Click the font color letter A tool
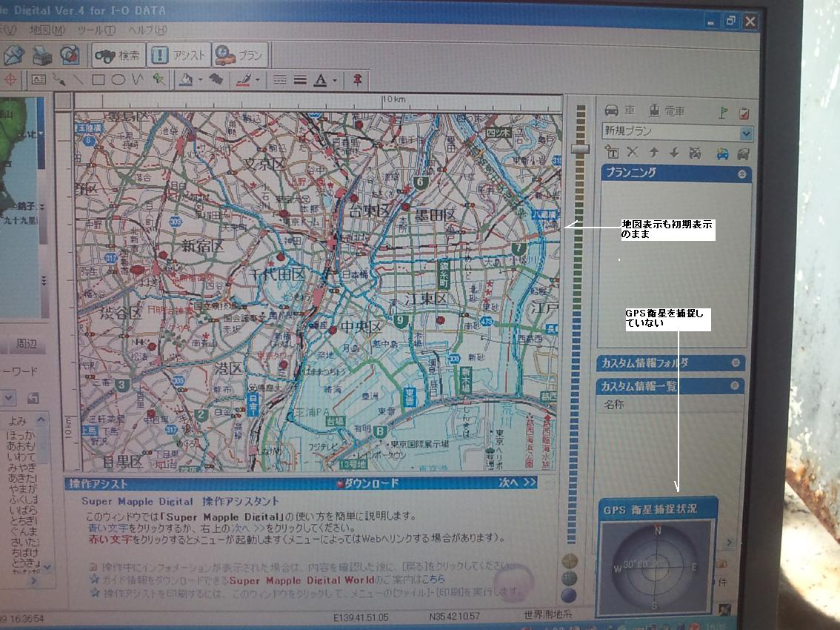The height and width of the screenshot is (630, 840). 320,81
